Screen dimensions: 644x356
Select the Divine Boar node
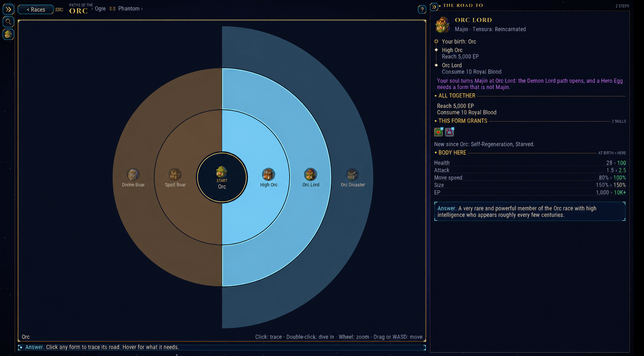coord(133,178)
